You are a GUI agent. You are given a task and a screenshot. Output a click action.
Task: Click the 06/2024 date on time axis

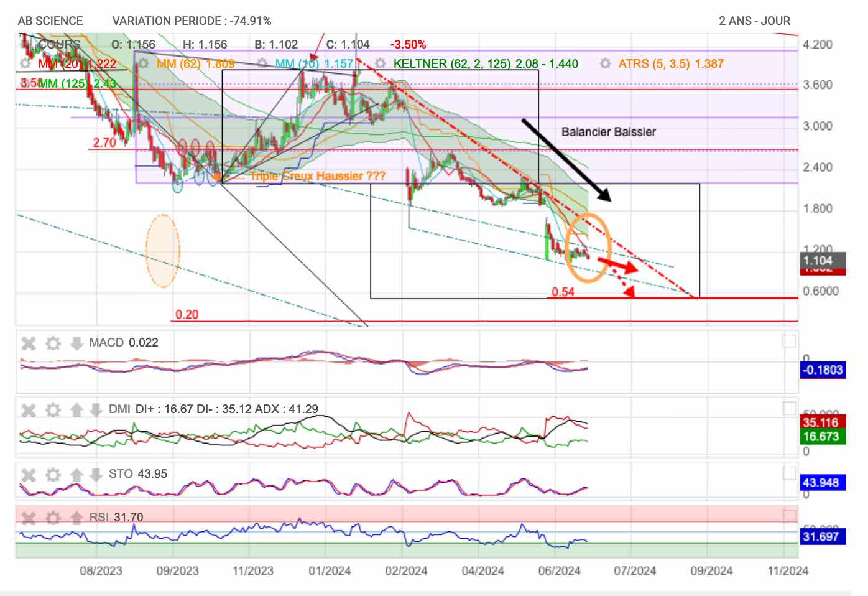click(x=559, y=570)
